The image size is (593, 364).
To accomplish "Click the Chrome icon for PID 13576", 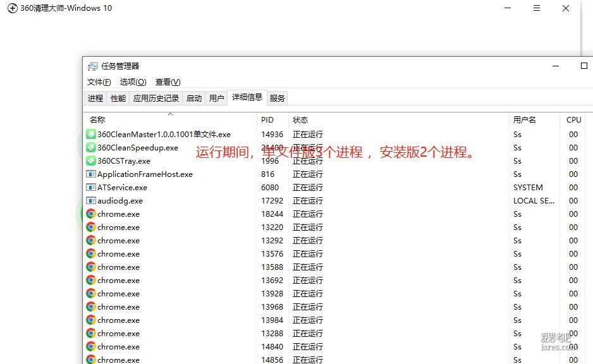I will [x=91, y=253].
